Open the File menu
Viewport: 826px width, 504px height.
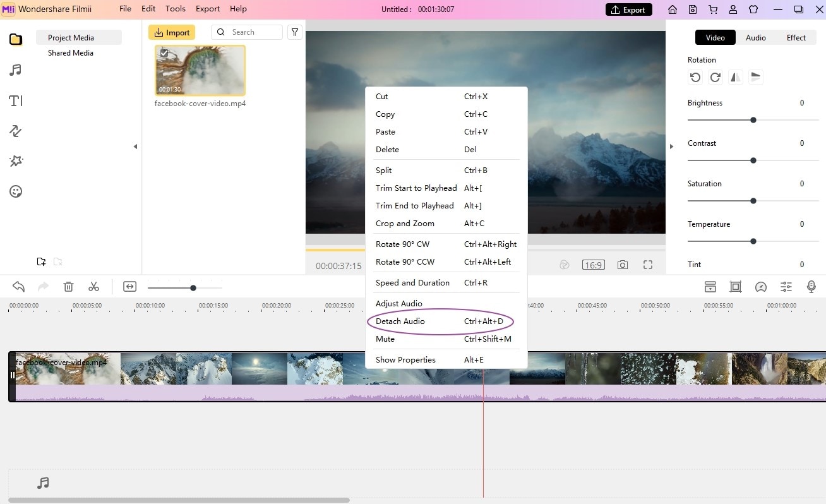pyautogui.click(x=125, y=9)
